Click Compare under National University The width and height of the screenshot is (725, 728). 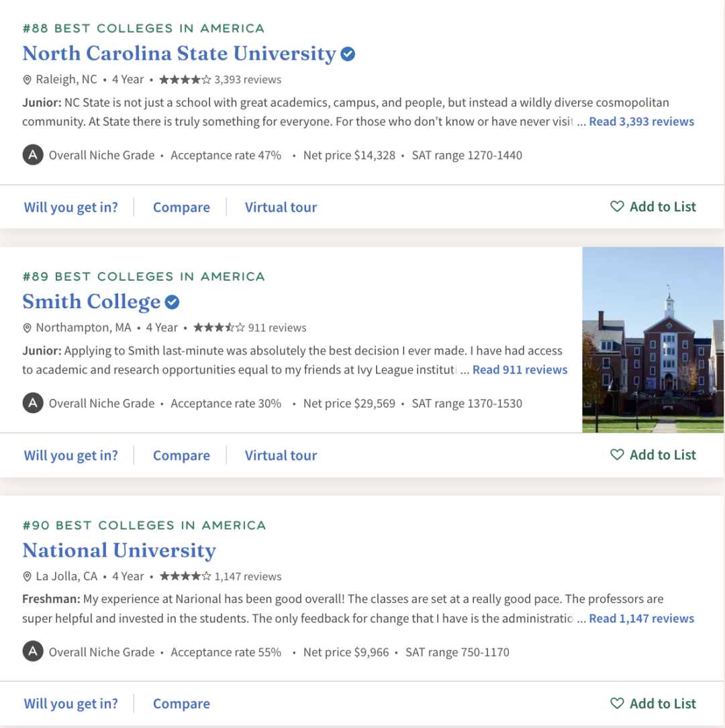[x=181, y=704]
